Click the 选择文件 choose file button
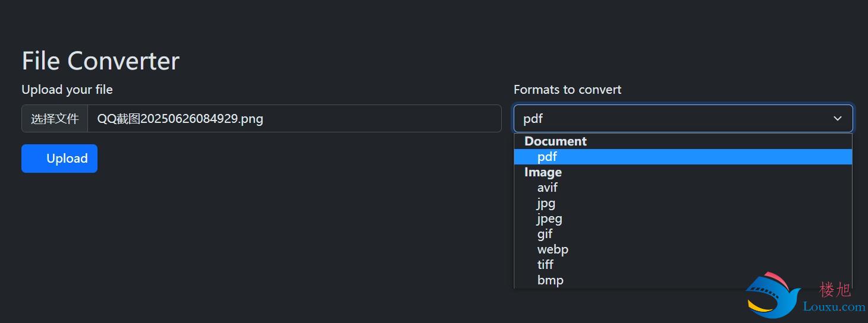 (55, 119)
